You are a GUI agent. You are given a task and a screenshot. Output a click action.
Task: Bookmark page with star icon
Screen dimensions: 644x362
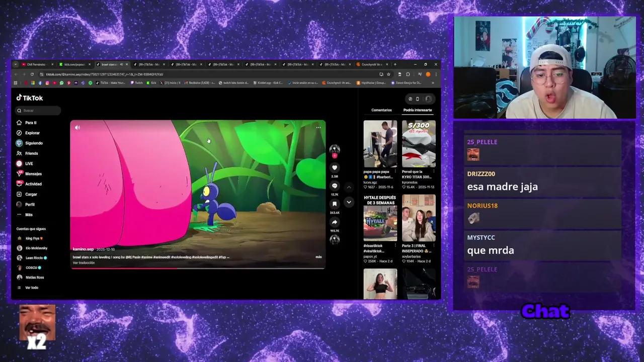tap(388, 74)
